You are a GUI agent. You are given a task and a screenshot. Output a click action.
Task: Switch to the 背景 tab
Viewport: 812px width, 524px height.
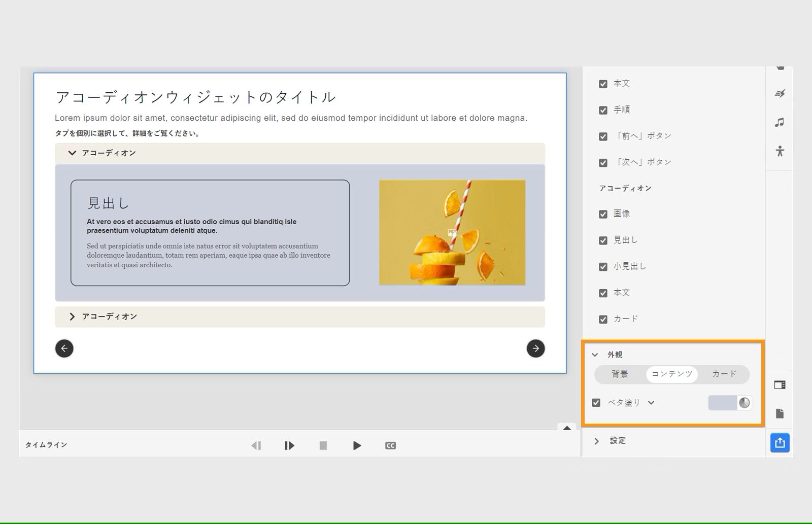[x=620, y=374]
